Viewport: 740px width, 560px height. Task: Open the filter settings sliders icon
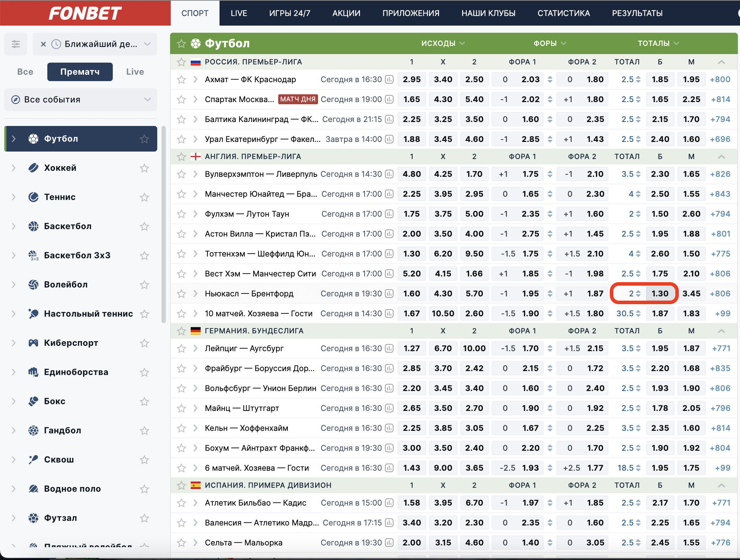(16, 44)
